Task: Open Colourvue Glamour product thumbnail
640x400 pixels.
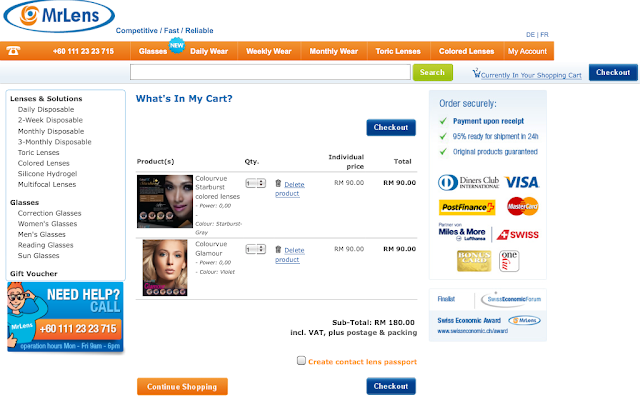Action: [x=165, y=267]
